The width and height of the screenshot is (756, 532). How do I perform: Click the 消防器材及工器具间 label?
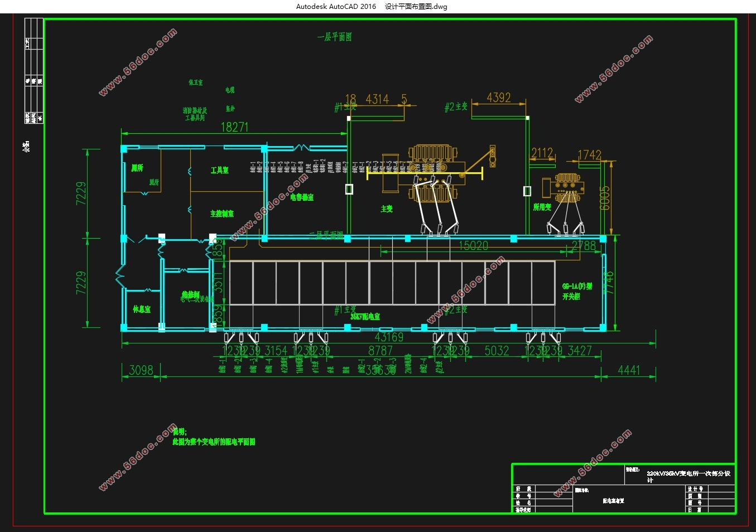[x=195, y=114]
